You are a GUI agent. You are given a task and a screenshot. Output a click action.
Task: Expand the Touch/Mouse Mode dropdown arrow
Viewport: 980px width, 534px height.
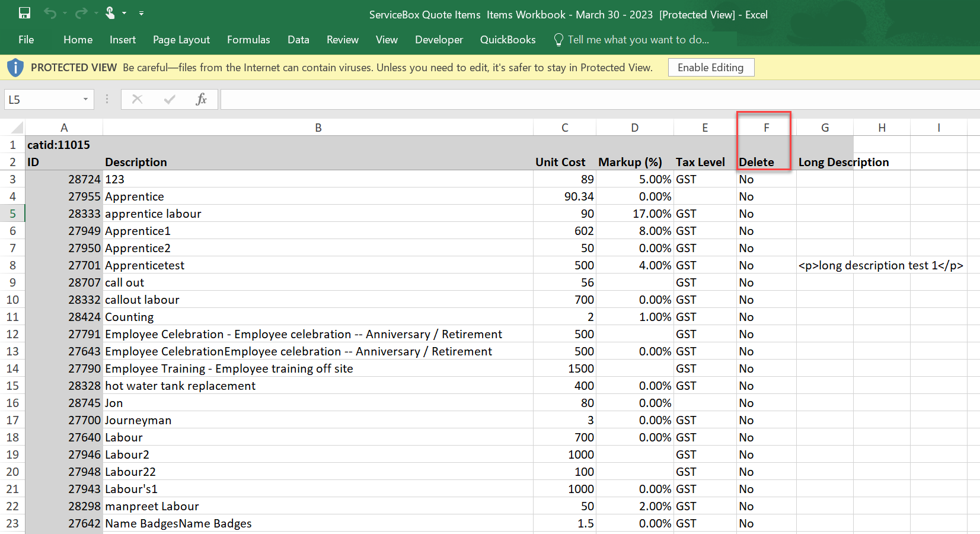click(125, 13)
